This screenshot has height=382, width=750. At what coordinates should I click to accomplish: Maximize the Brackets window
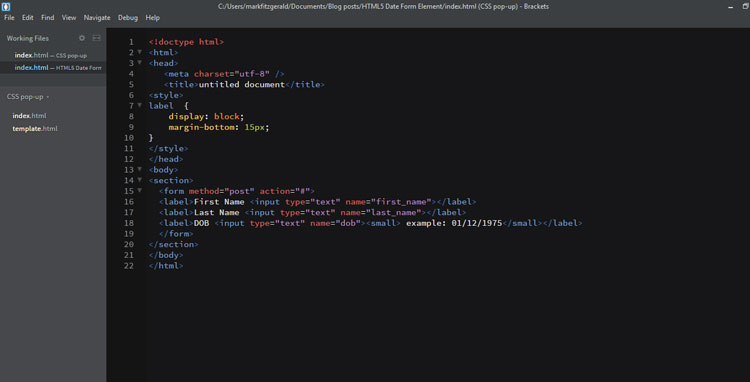[746, 7]
